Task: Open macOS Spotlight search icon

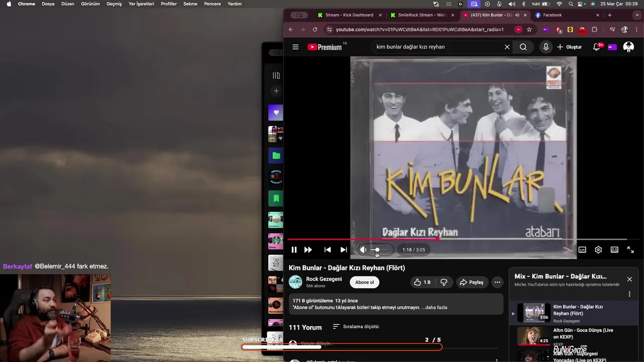Action: point(571,4)
